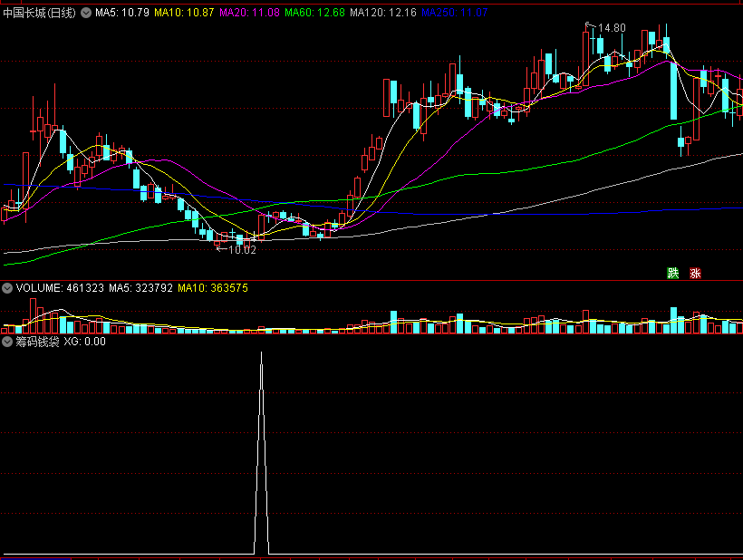Click the MA10: 10.87 yellow label
Viewport: 743px width, 560px height.
[184, 13]
